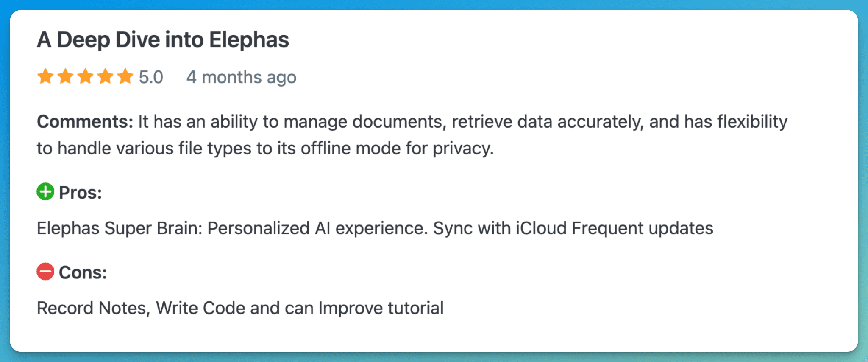
Task: Click the red minus Cons icon
Action: coord(45,272)
